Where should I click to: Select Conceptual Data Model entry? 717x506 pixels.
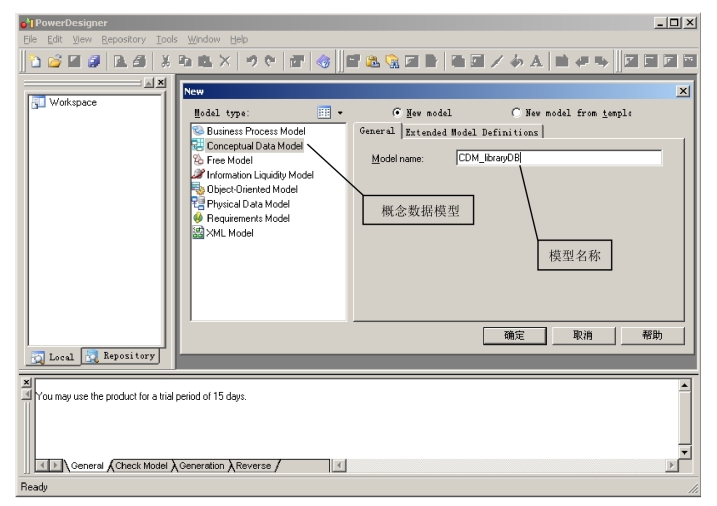point(254,146)
